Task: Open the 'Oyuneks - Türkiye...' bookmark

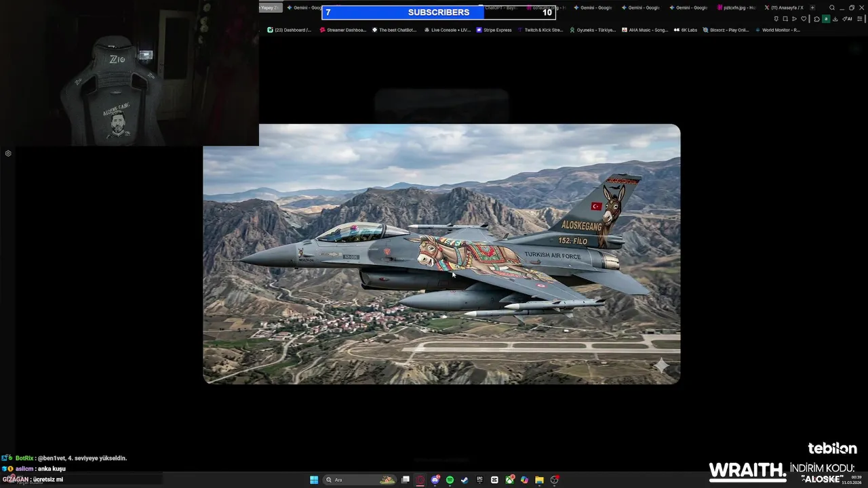Action: click(593, 30)
